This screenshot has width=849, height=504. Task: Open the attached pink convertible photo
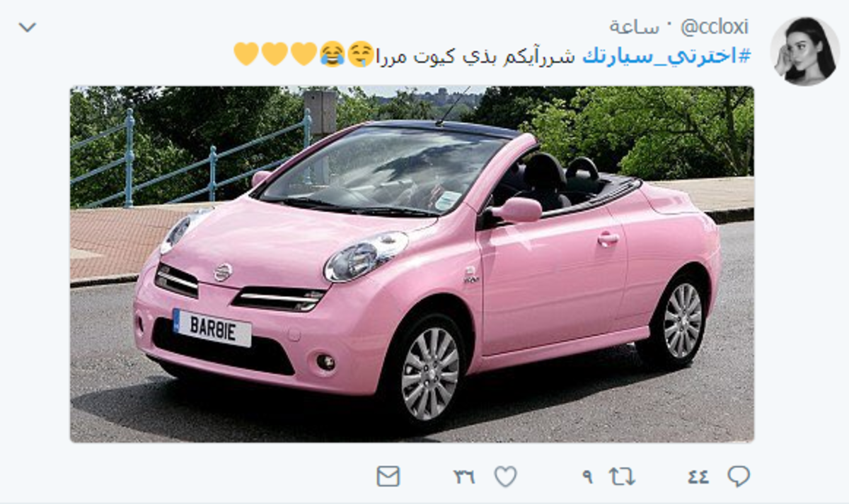[412, 264]
